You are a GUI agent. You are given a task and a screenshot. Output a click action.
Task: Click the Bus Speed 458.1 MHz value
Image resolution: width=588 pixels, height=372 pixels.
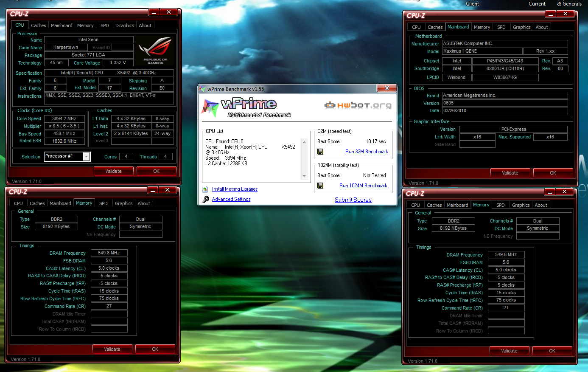point(64,133)
